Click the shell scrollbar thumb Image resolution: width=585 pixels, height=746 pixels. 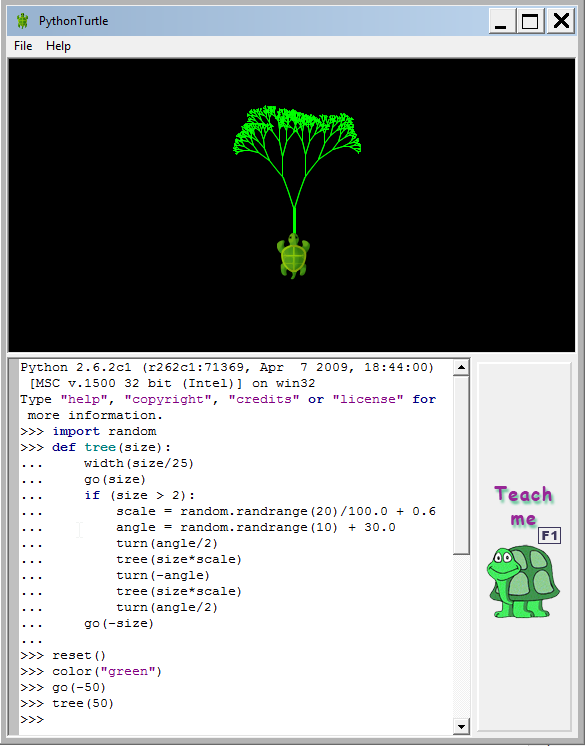(461, 465)
